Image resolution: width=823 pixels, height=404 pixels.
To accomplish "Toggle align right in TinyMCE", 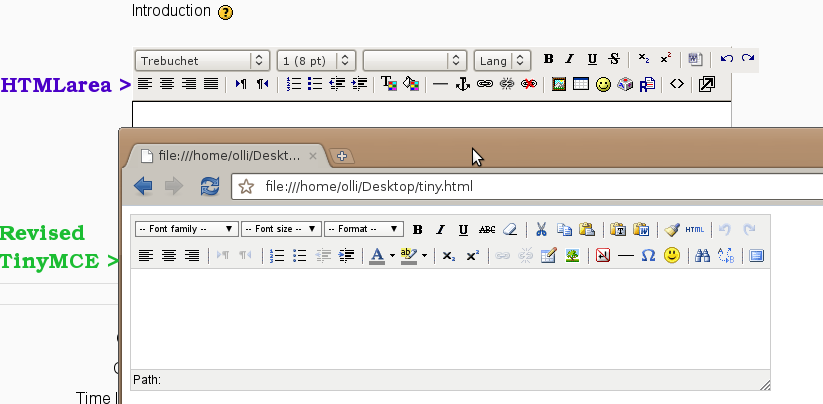I will tap(192, 256).
